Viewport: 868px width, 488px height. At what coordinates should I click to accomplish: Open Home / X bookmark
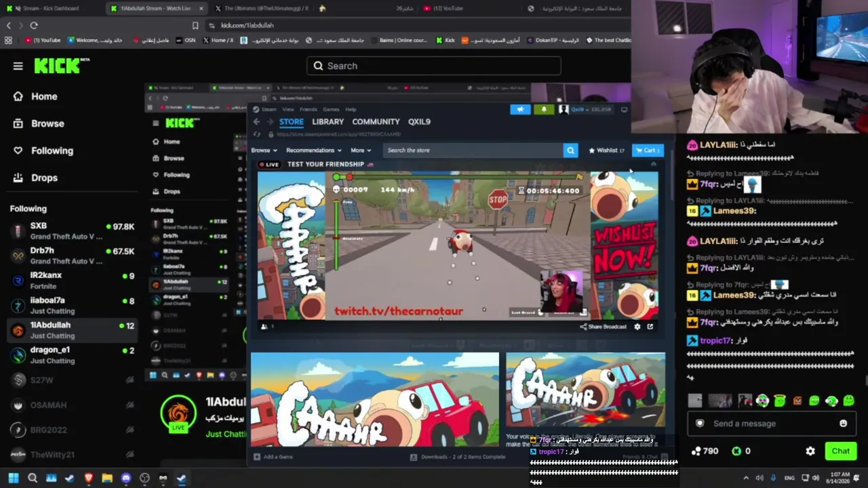(x=218, y=40)
